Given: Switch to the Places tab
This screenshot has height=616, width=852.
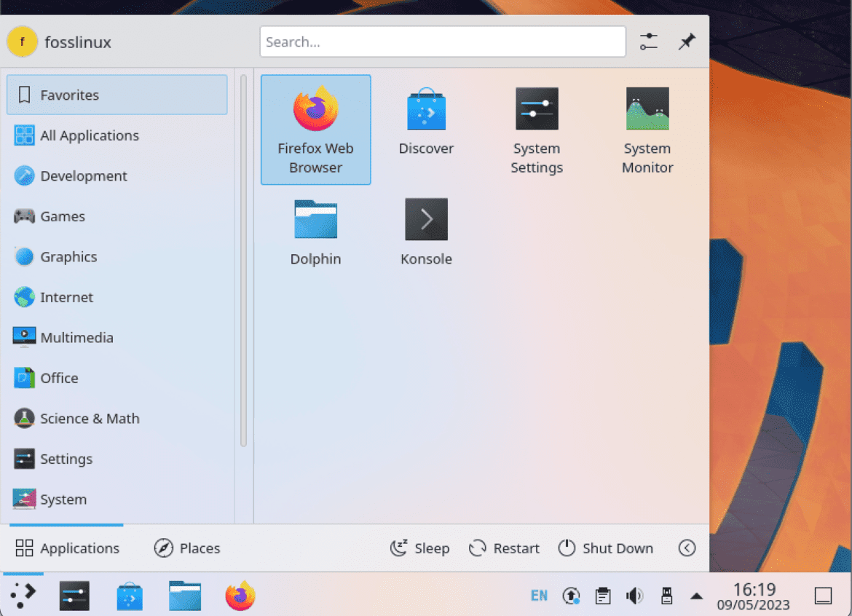Looking at the screenshot, I should [187, 548].
